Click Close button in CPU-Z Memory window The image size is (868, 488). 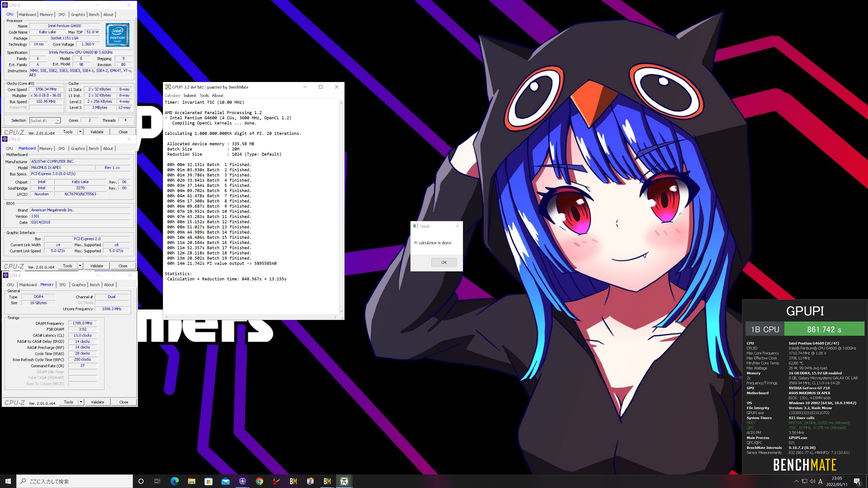pos(124,402)
